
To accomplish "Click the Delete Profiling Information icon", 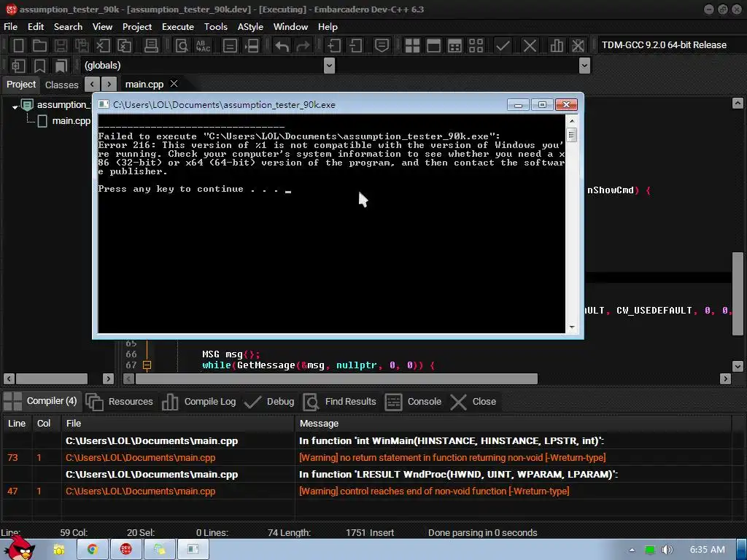I will point(578,46).
